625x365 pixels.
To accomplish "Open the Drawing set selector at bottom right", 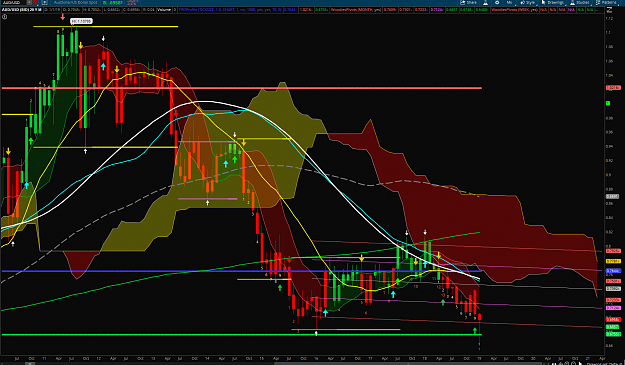I will coord(605,363).
